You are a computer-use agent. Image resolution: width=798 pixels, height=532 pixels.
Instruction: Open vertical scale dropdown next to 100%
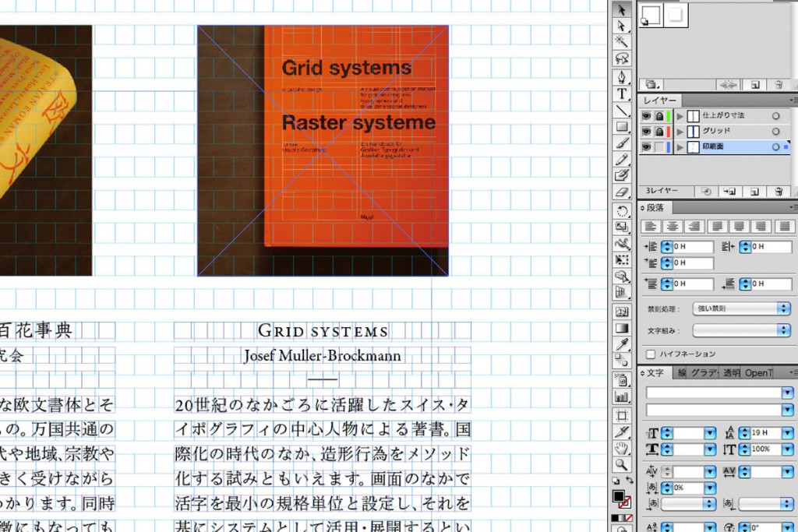[x=787, y=449]
